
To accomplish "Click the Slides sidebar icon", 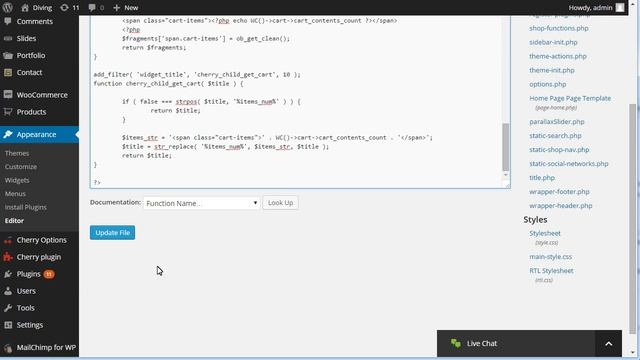I will [x=8, y=38].
